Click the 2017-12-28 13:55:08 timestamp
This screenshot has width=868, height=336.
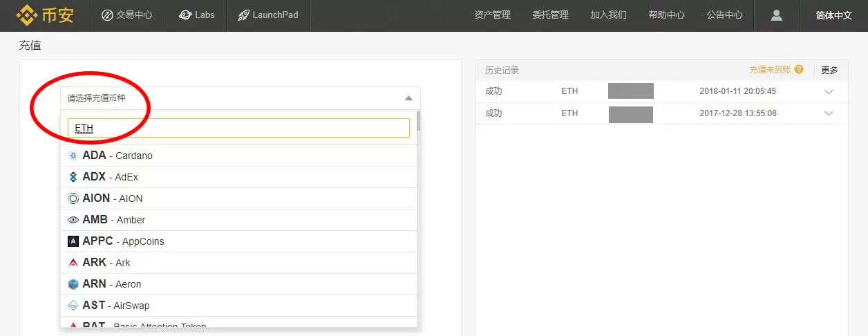tap(737, 113)
